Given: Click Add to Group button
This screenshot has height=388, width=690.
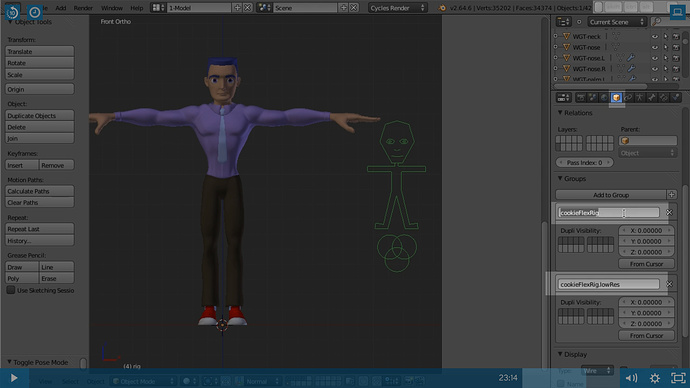Looking at the screenshot, I should [x=610, y=194].
